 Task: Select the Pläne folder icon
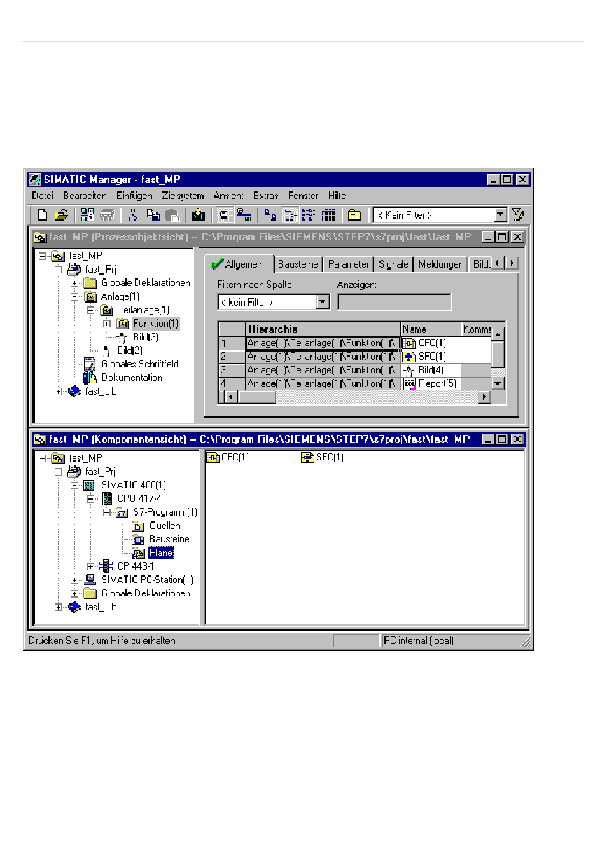[x=138, y=553]
